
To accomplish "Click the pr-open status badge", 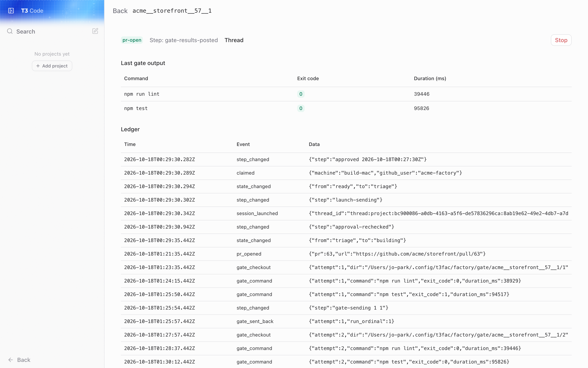I will coord(132,40).
